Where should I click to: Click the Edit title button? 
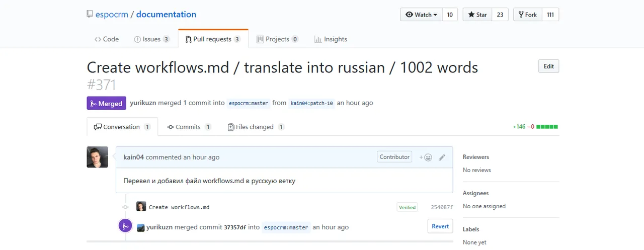pyautogui.click(x=548, y=66)
